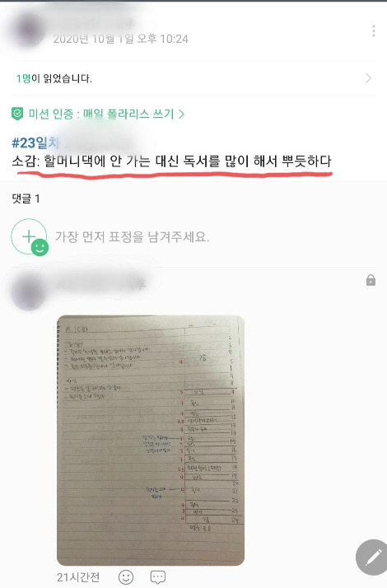Open the three-dot post options menu
This screenshot has width=387, height=588.
tap(374, 30)
